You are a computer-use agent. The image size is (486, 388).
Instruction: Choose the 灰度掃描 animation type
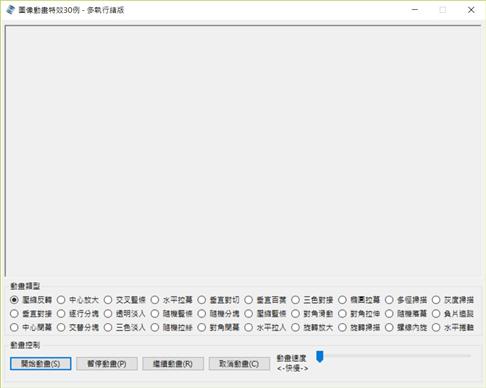453,300
